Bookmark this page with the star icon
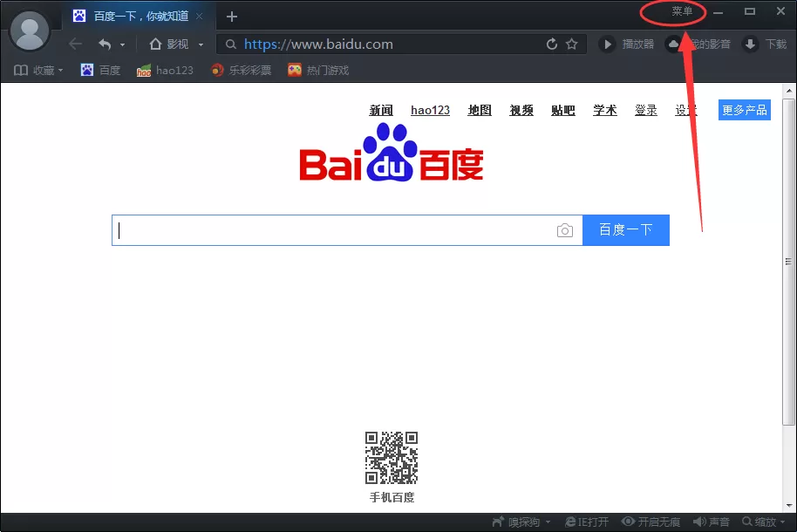797x532 pixels. 572,44
